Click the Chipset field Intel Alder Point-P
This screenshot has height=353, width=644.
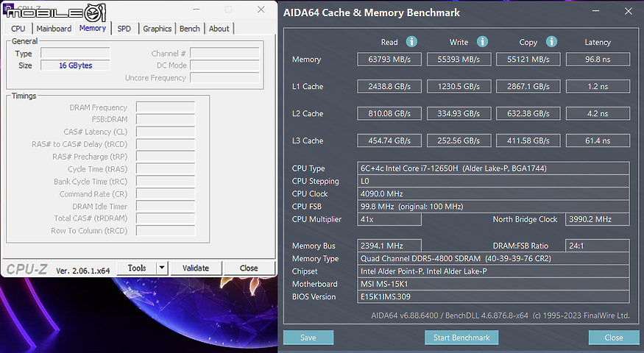[x=493, y=271]
